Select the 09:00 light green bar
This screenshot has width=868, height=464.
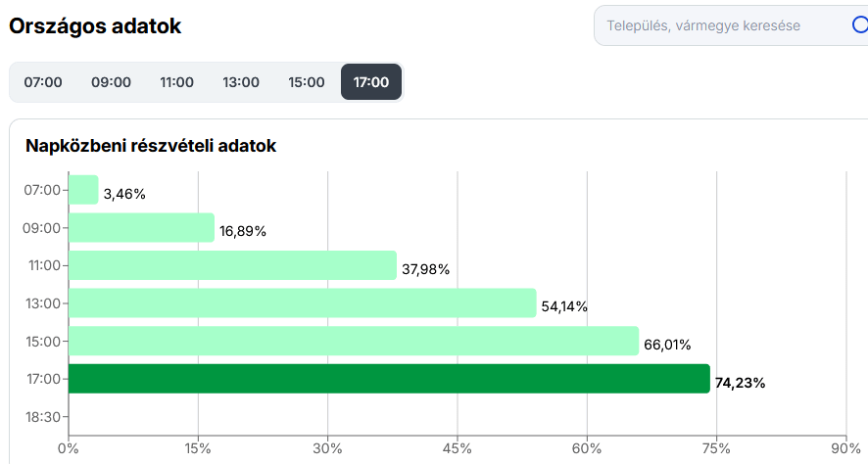(x=141, y=228)
